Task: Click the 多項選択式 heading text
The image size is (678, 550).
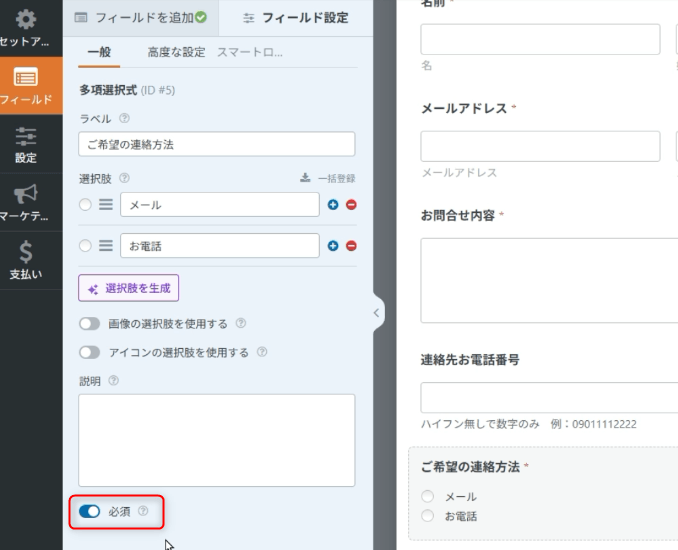Action: [108, 90]
